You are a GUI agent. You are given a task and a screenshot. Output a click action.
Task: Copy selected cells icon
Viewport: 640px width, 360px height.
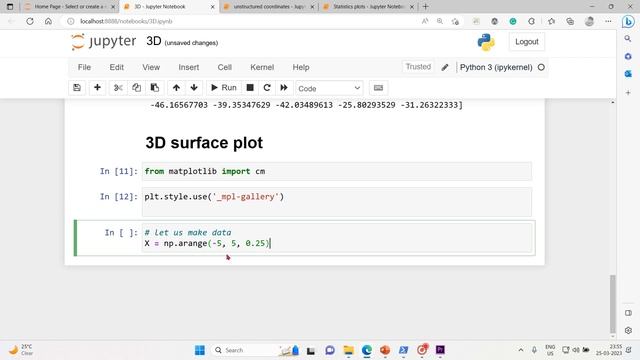(136, 88)
